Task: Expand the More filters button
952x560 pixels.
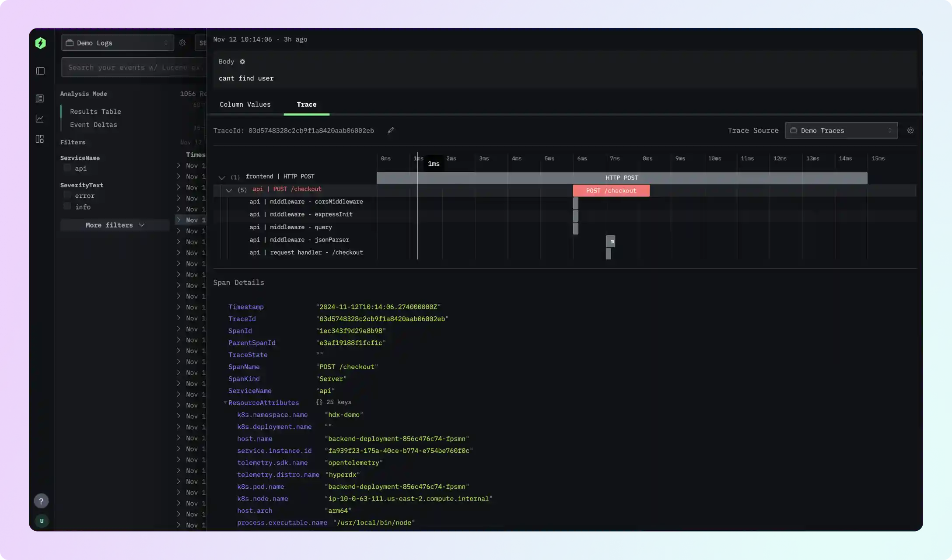Action: pyautogui.click(x=115, y=225)
